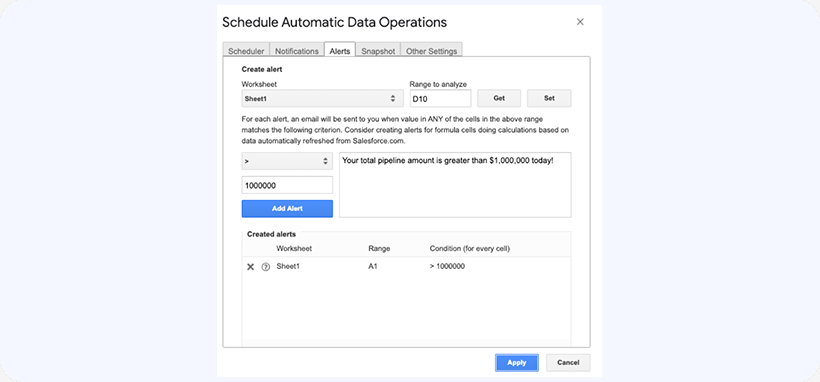820x382 pixels.
Task: Select the Alerts tab
Action: click(x=340, y=51)
